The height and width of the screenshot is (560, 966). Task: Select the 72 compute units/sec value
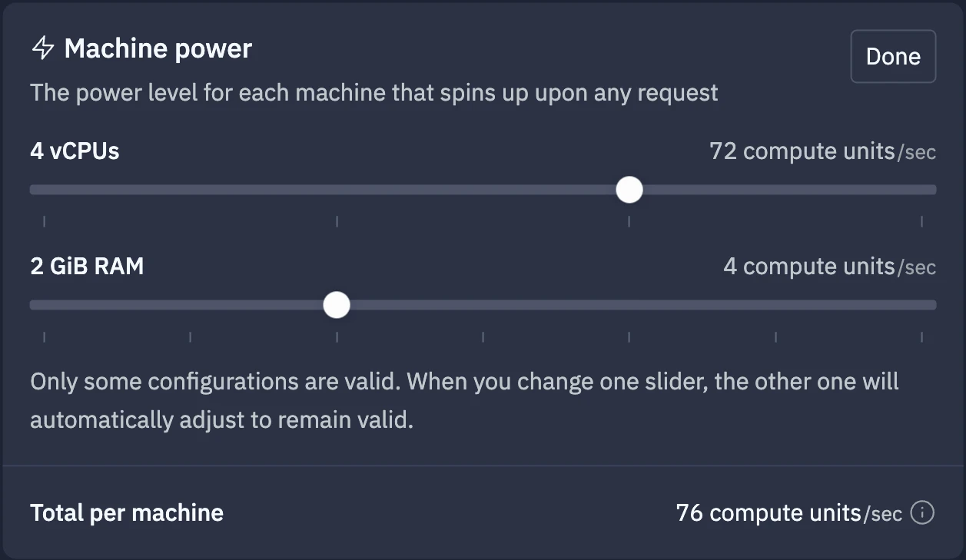823,151
